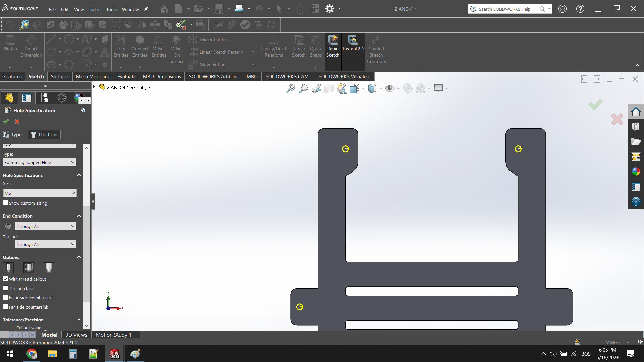
Task: Switch to the Surfaces ribbon tab
Action: [x=60, y=77]
